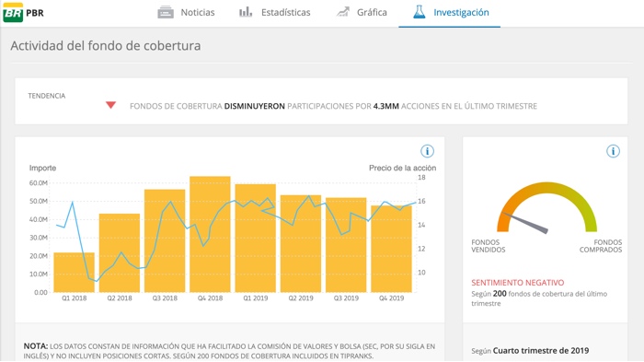The image size is (644, 362).
Task: Open info icon on hedge fund chart
Action: (427, 151)
